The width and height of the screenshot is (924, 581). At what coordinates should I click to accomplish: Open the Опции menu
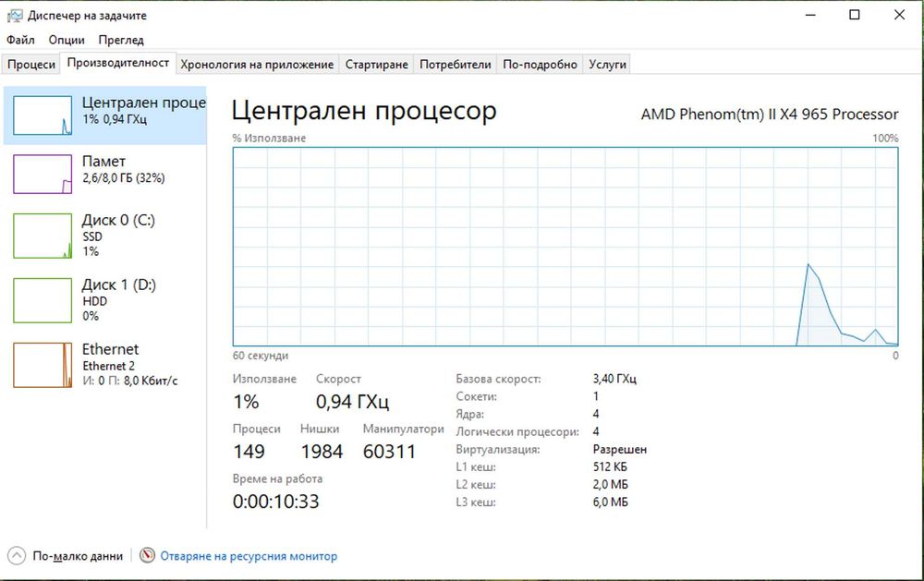coord(67,40)
